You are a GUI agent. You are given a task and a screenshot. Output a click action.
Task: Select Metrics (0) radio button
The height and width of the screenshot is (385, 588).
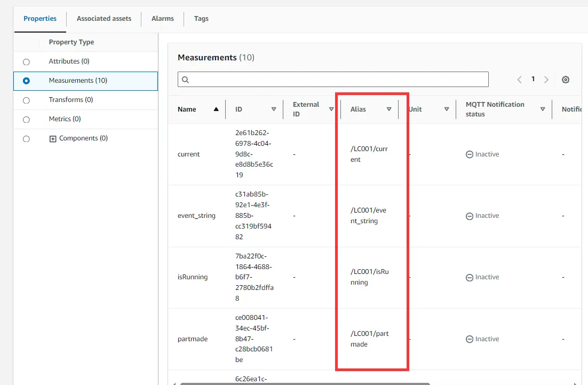click(26, 120)
